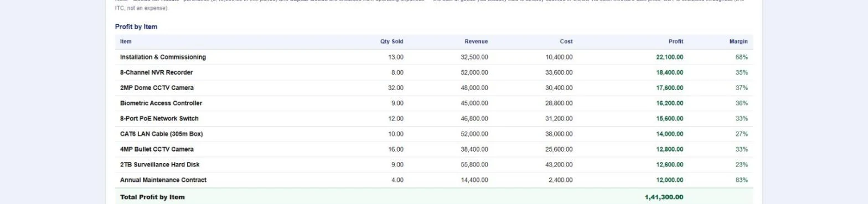868x204 pixels.
Task: Click the 43,200.00 cost for Hard Disk
Action: pyautogui.click(x=559, y=165)
